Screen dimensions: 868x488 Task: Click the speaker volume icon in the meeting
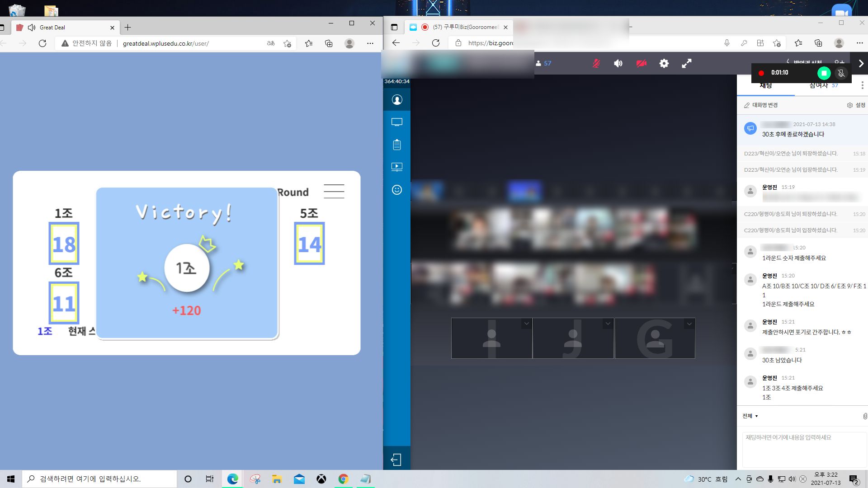(618, 64)
